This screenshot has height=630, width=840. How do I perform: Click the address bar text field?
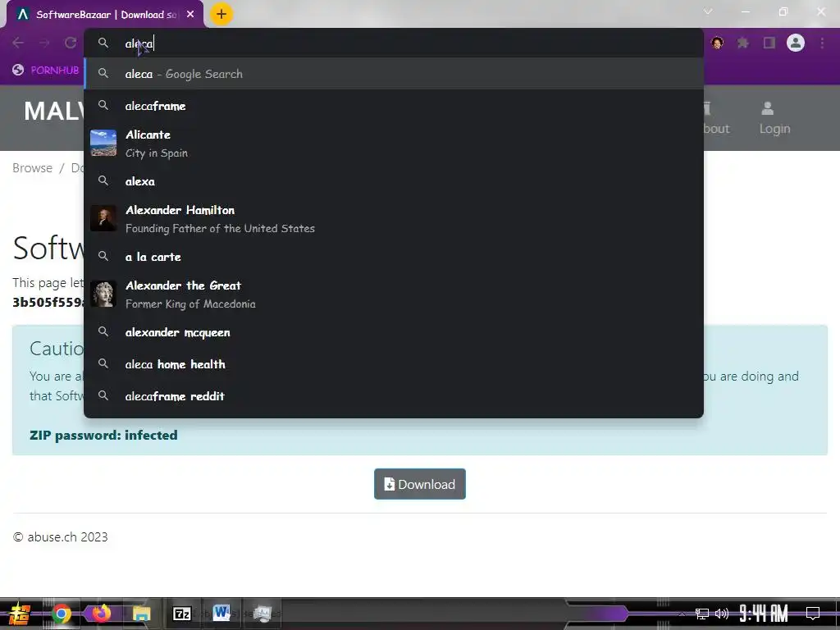(394, 43)
